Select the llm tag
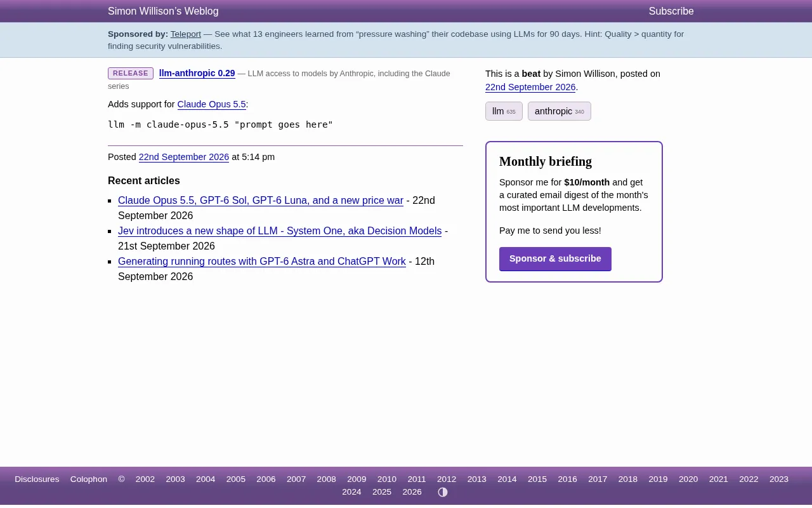The height and width of the screenshot is (508, 812). (x=504, y=111)
